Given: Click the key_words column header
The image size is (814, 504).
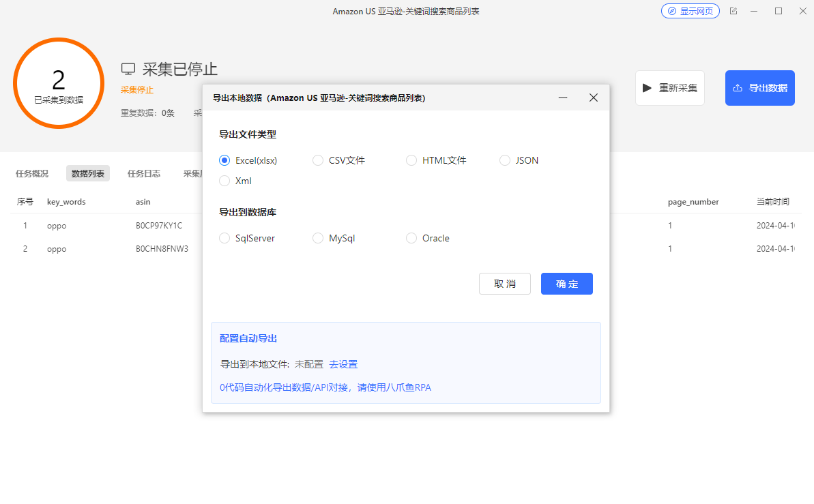Looking at the screenshot, I should 66,202.
